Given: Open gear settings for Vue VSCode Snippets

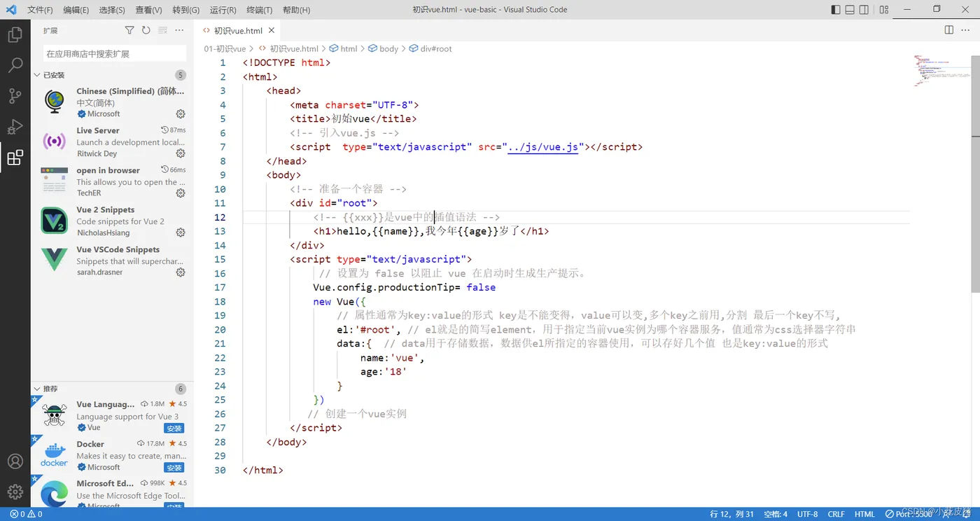Looking at the screenshot, I should point(181,272).
